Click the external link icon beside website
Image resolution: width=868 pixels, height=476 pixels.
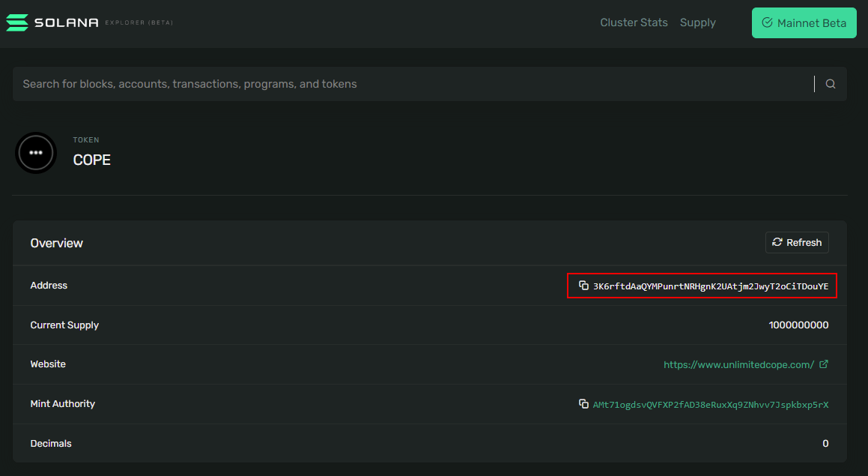(x=824, y=364)
